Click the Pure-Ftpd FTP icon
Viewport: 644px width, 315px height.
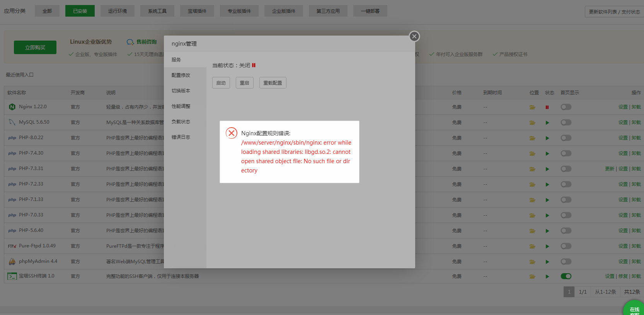click(x=12, y=246)
